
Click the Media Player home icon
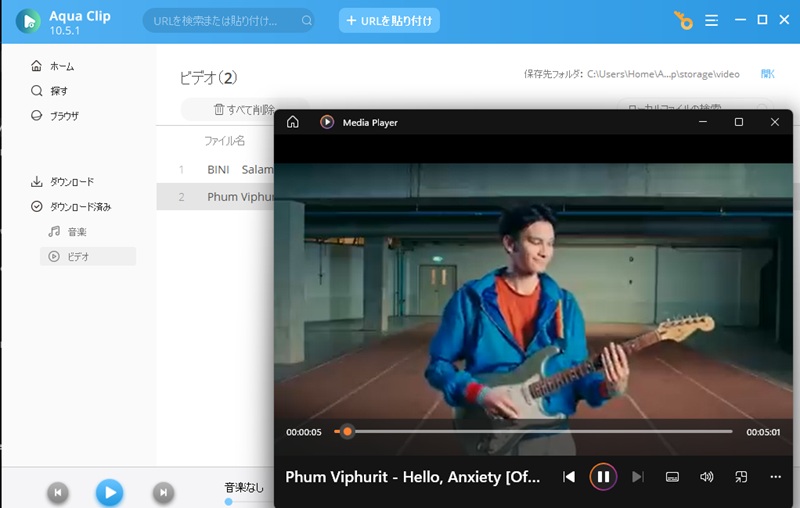[x=293, y=122]
